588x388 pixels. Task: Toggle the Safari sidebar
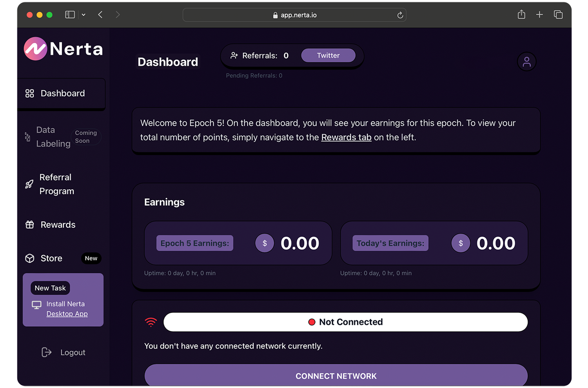70,15
